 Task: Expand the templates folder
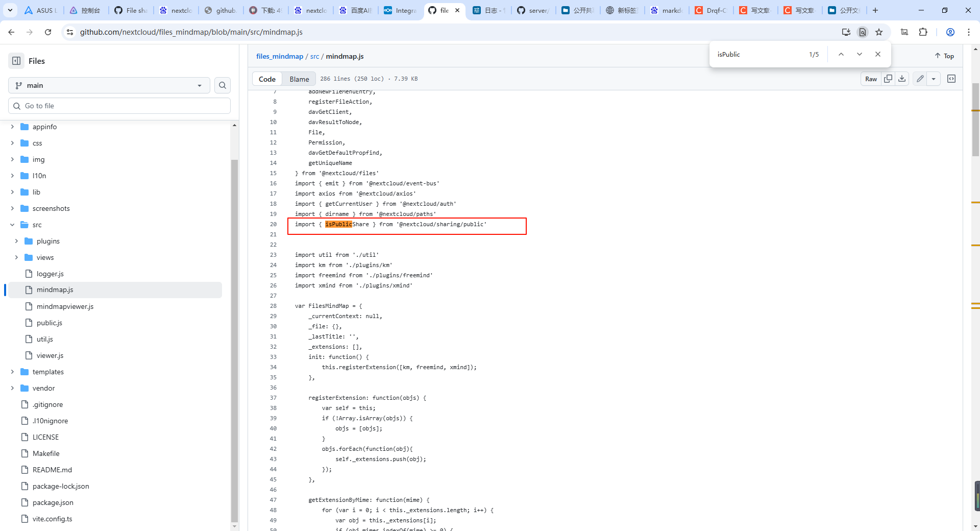pyautogui.click(x=12, y=372)
